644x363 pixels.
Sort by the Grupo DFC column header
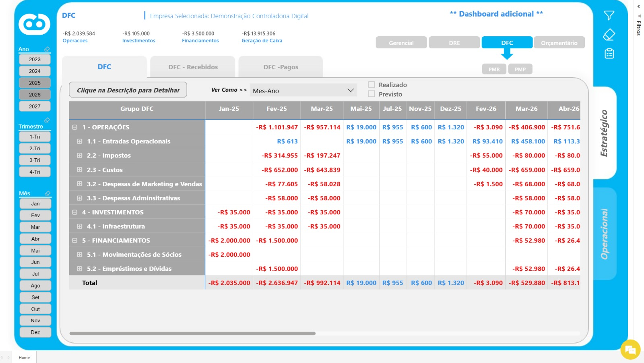pos(137,109)
